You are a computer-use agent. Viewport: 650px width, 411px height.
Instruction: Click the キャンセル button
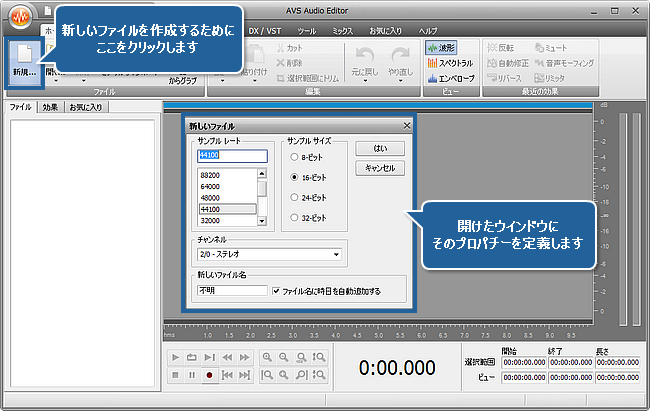380,168
